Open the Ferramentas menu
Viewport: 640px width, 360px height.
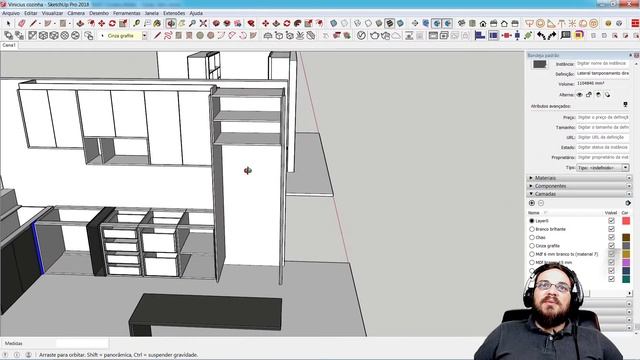127,13
